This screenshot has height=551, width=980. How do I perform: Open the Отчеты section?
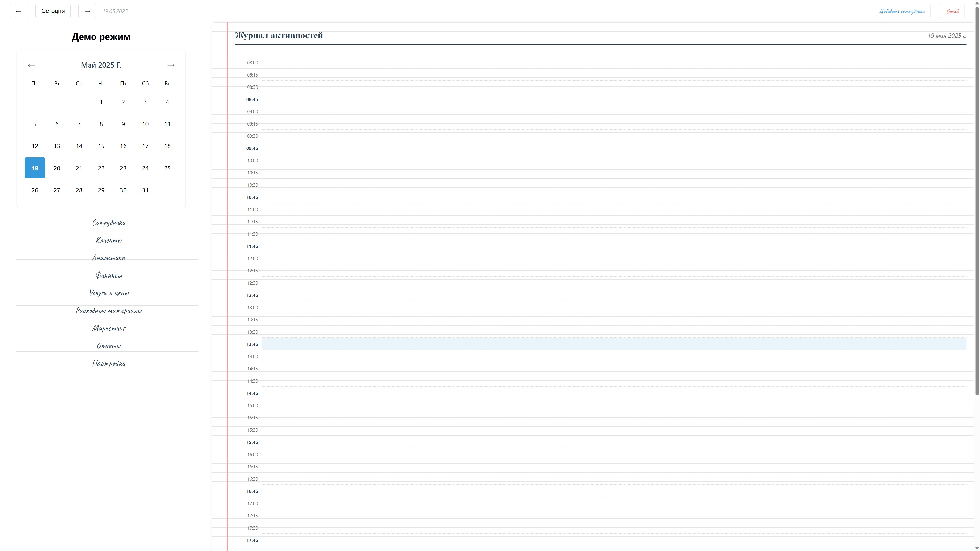[x=109, y=345]
